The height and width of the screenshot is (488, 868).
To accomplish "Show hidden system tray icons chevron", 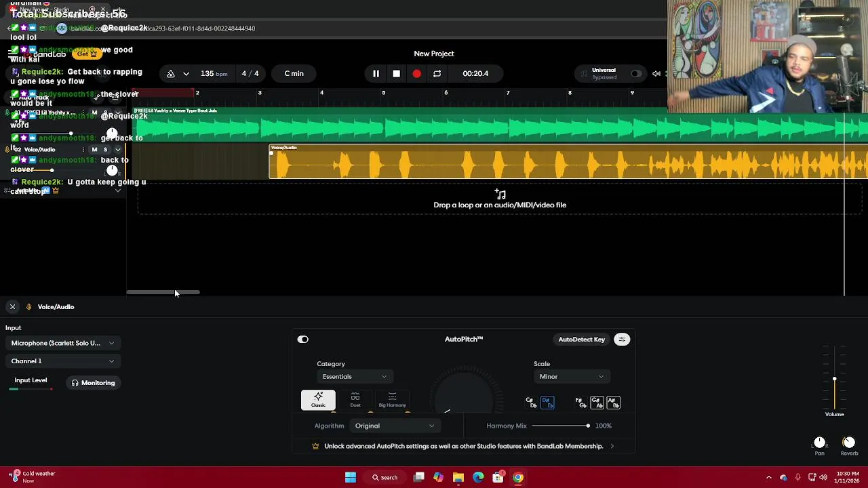I will tap(768, 477).
